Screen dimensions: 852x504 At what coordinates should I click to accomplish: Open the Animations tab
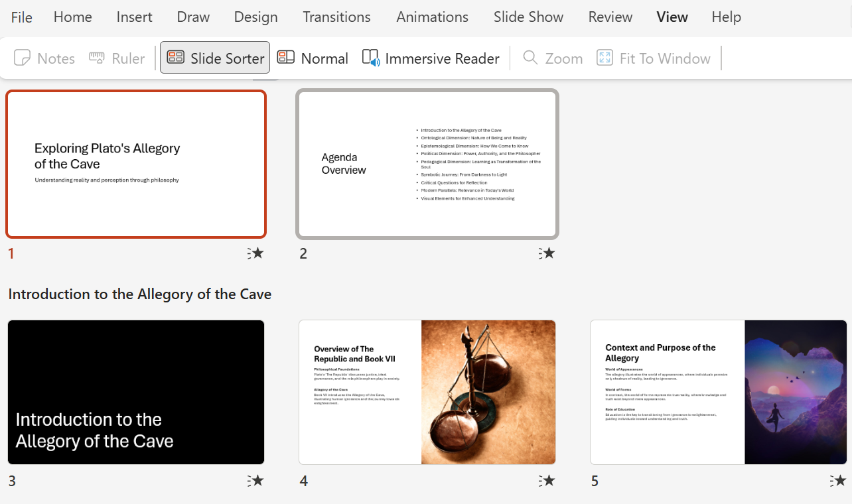coord(432,17)
